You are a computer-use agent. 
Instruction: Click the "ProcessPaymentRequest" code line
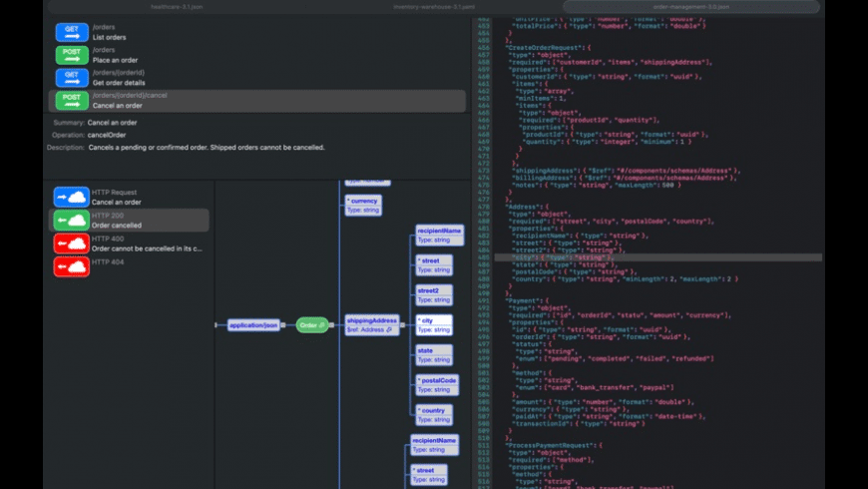[554, 445]
